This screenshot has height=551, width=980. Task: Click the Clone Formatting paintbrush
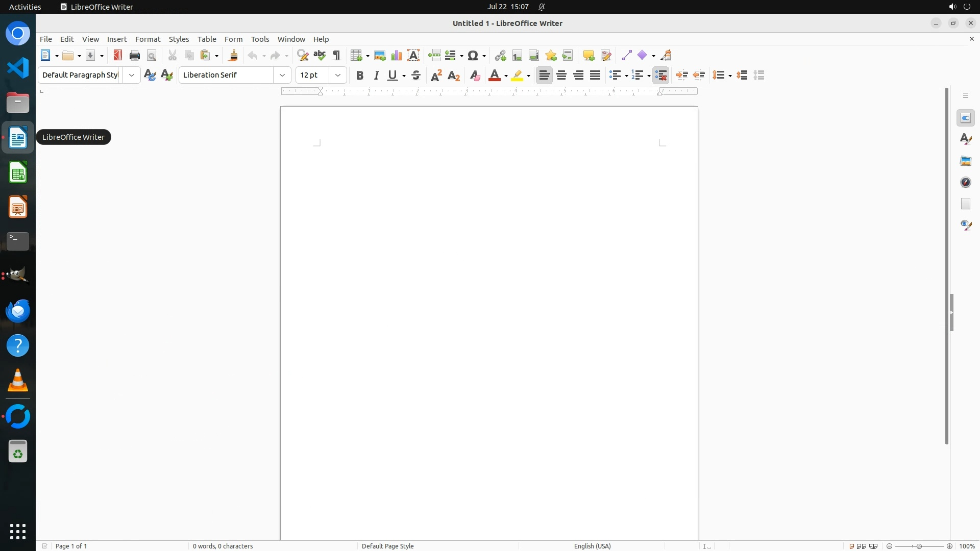coord(233,56)
